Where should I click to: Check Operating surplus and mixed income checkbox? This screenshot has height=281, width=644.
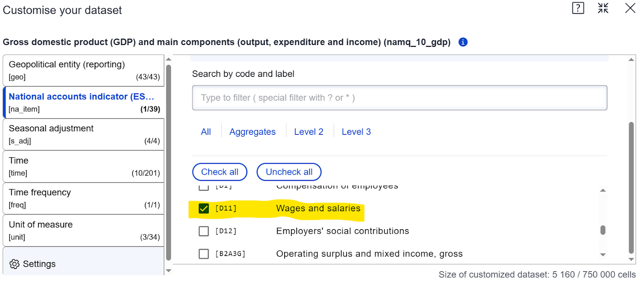click(x=204, y=254)
